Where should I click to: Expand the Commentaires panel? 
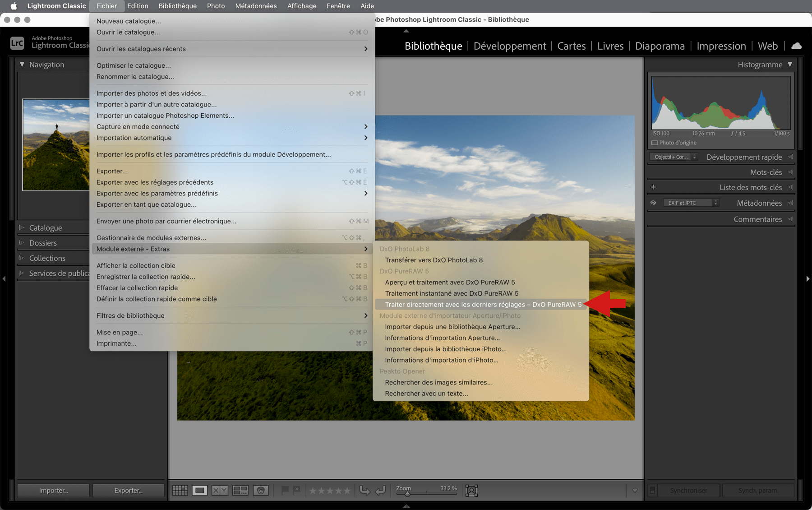click(x=790, y=219)
